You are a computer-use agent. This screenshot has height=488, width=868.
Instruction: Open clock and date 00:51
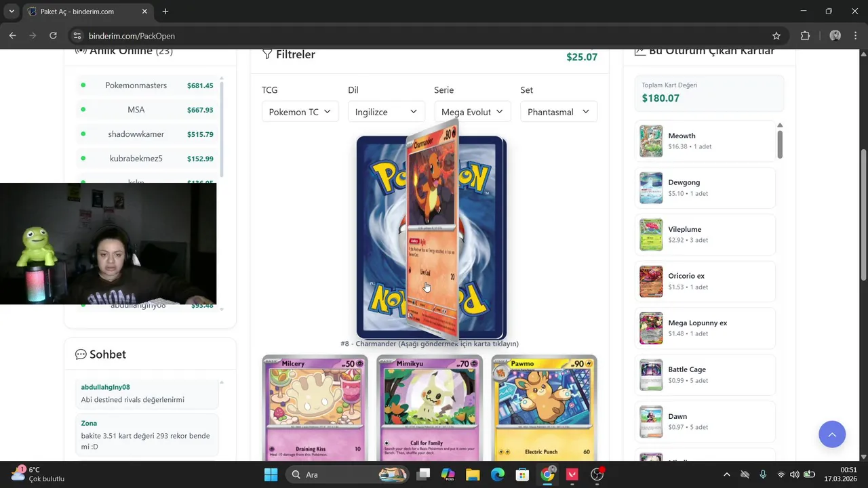[x=840, y=474]
